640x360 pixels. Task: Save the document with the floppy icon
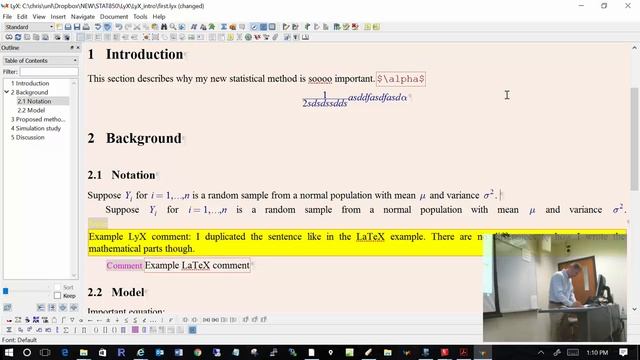(x=77, y=27)
